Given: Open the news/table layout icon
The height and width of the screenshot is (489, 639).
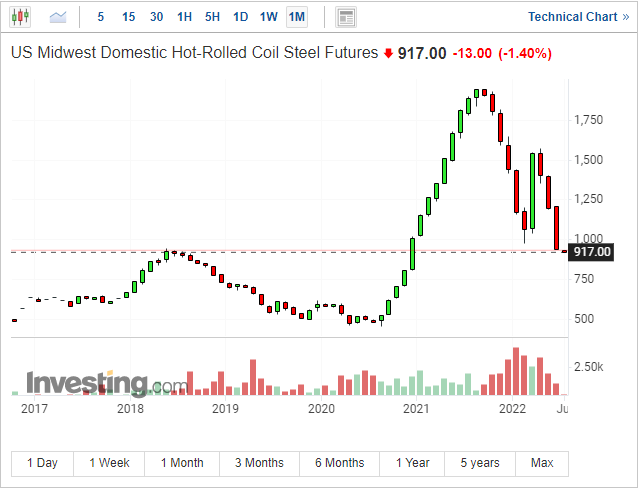Looking at the screenshot, I should coord(346,17).
